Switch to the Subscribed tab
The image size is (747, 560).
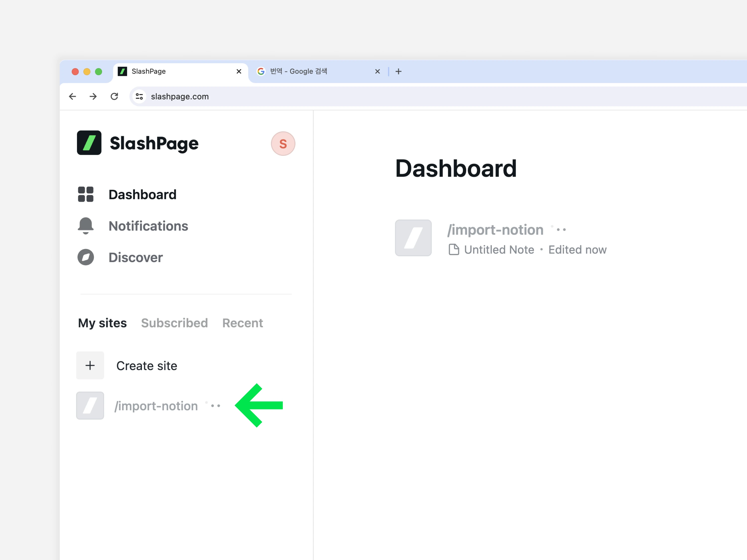tap(174, 323)
